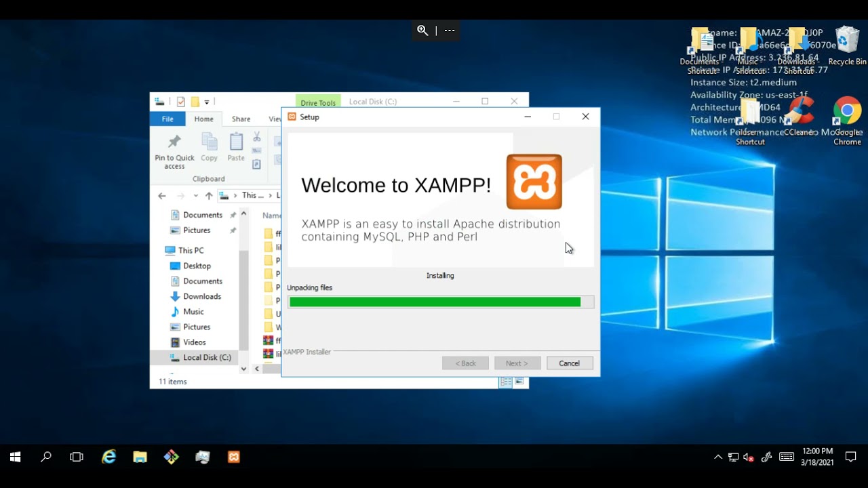This screenshot has height=488, width=868.
Task: Select Documents in Quick access pane
Action: 202,215
